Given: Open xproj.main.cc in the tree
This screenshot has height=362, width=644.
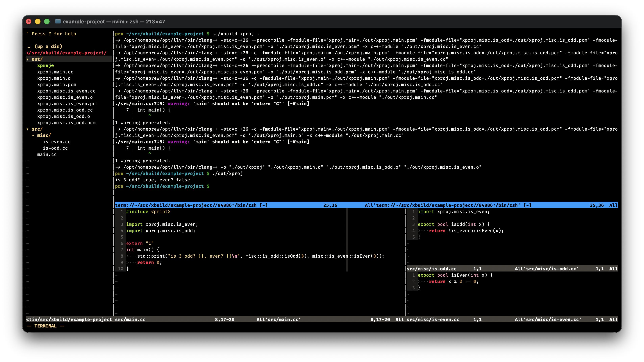Looking at the screenshot, I should click(55, 72).
